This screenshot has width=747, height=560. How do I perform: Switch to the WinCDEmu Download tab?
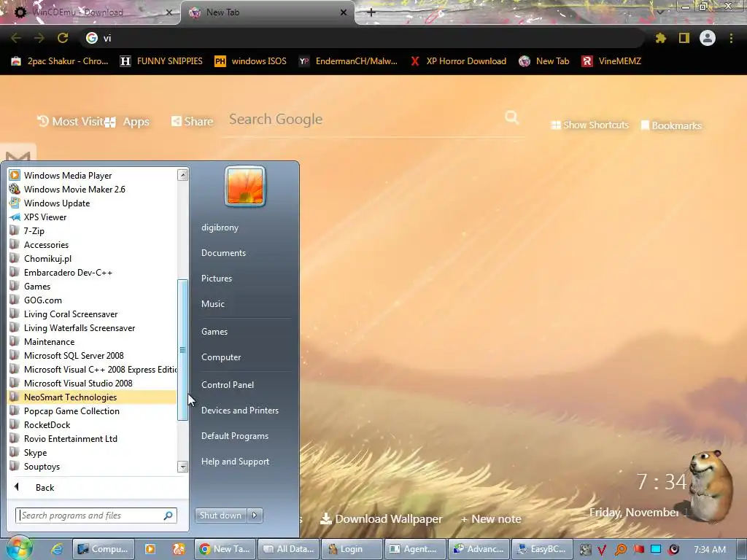[90, 12]
